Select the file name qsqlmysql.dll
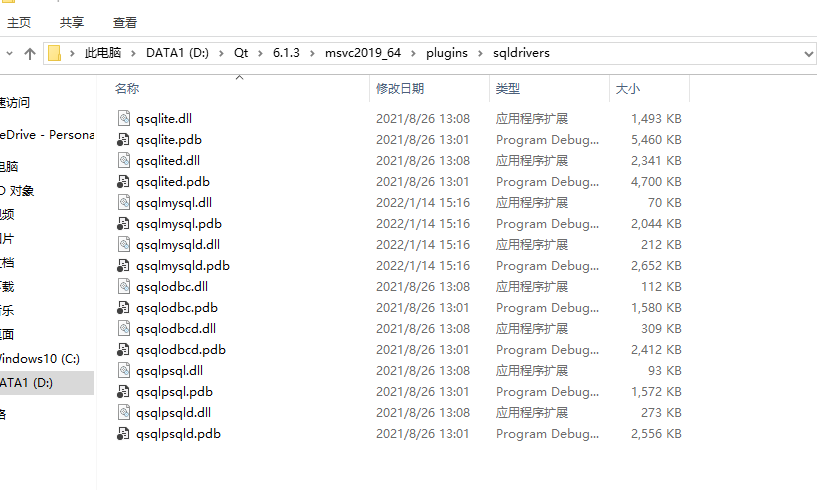The image size is (817, 490). 174,203
